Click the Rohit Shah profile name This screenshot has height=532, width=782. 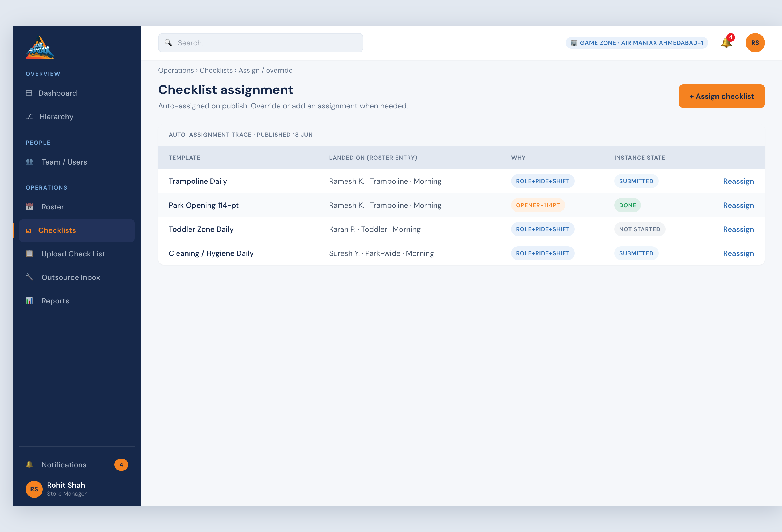pos(66,485)
